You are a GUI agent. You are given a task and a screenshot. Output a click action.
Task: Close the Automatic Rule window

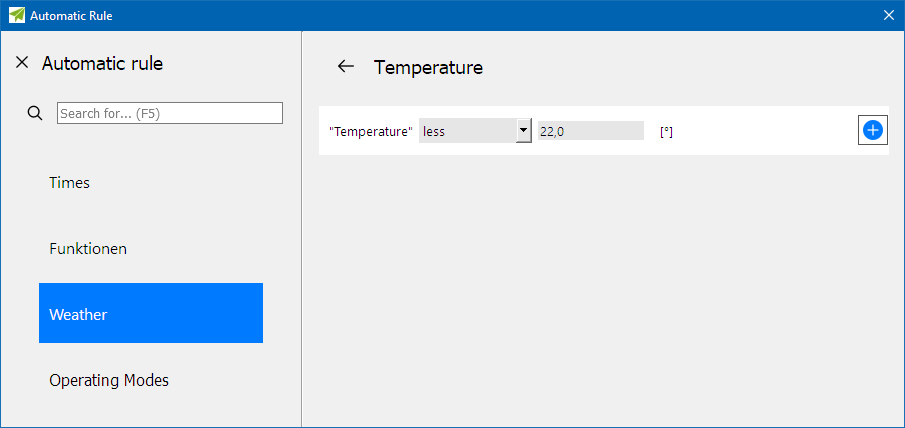(x=888, y=16)
